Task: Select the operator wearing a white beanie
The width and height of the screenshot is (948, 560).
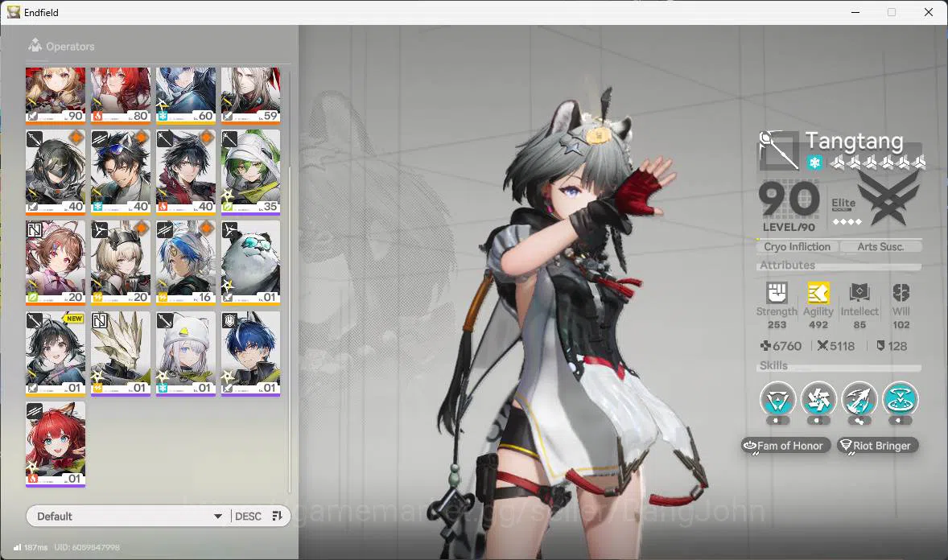Action: pyautogui.click(x=186, y=353)
